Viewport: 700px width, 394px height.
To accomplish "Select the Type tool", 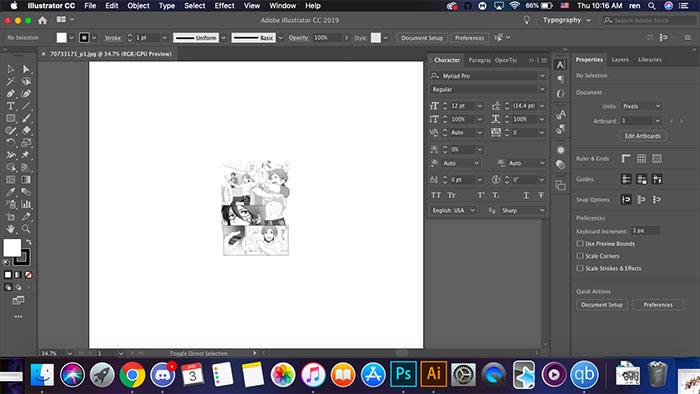I will coord(11,106).
